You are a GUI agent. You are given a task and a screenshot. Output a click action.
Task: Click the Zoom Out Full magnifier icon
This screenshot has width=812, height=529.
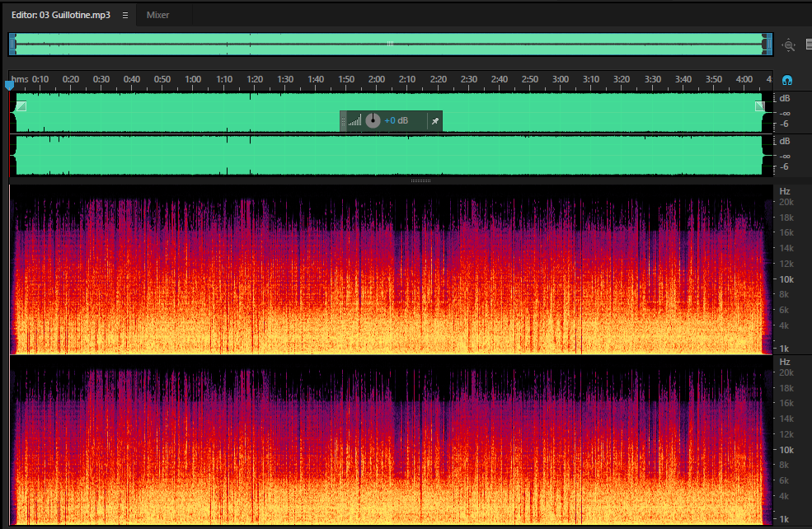pyautogui.click(x=788, y=45)
